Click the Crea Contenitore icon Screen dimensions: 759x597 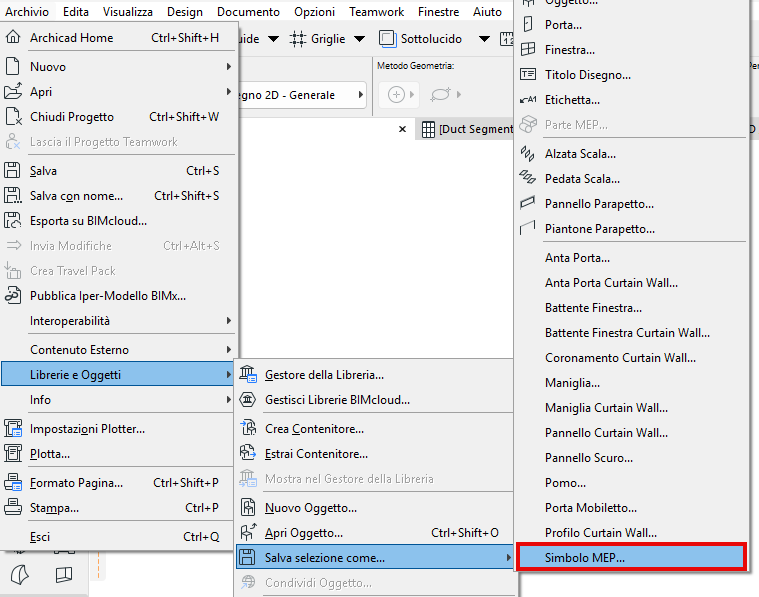pyautogui.click(x=248, y=428)
